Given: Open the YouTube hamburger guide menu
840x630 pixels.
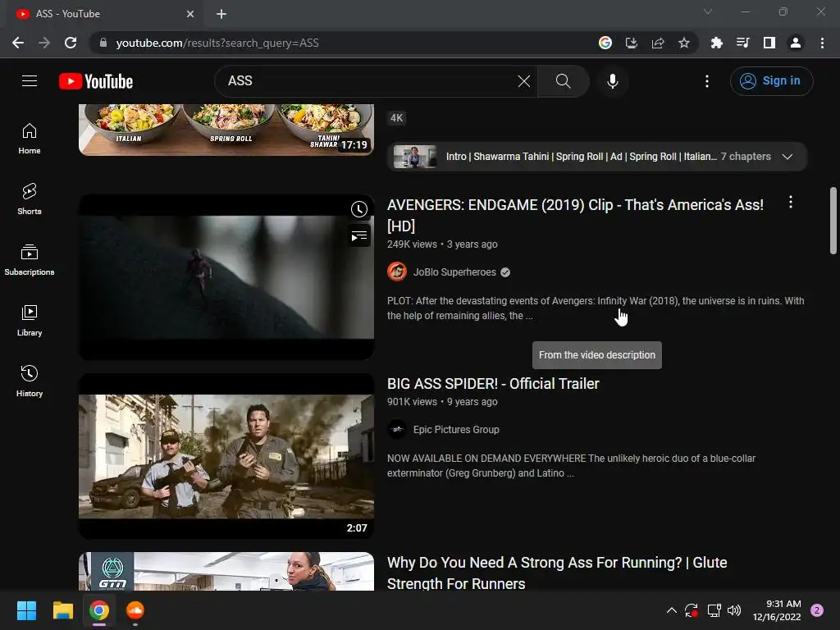Looking at the screenshot, I should [x=30, y=81].
